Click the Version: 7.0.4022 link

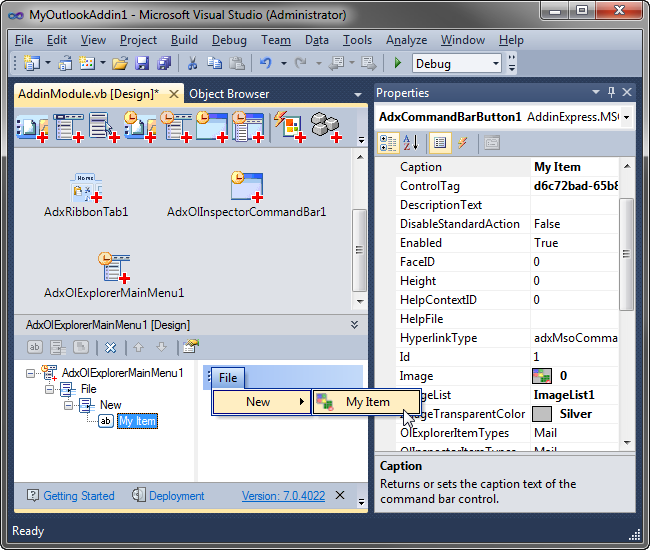pyautogui.click(x=284, y=496)
